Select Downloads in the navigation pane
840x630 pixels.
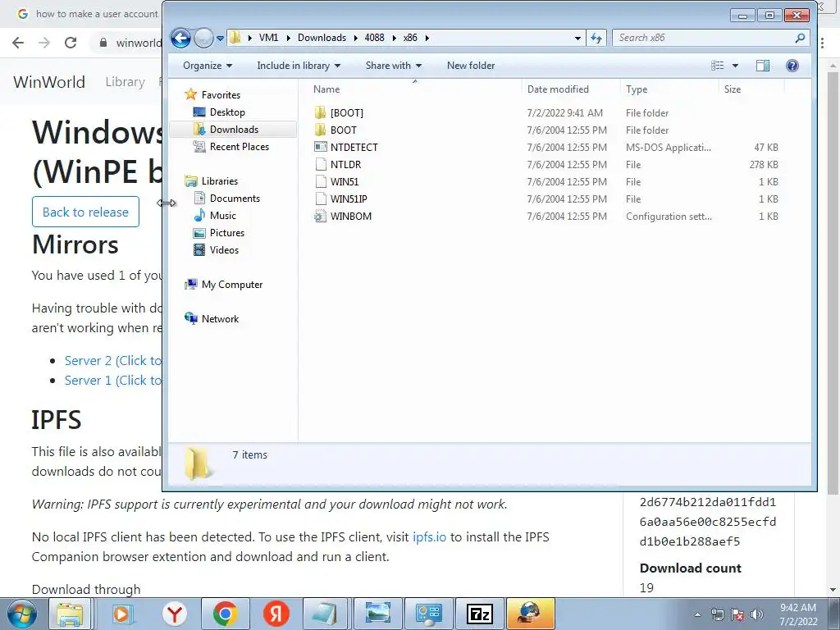click(234, 129)
